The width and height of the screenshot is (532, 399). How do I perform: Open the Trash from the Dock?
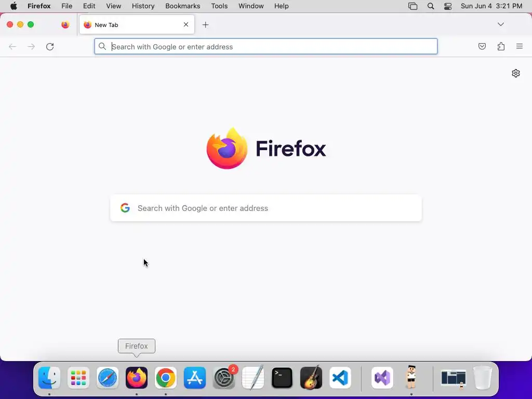coord(483,378)
